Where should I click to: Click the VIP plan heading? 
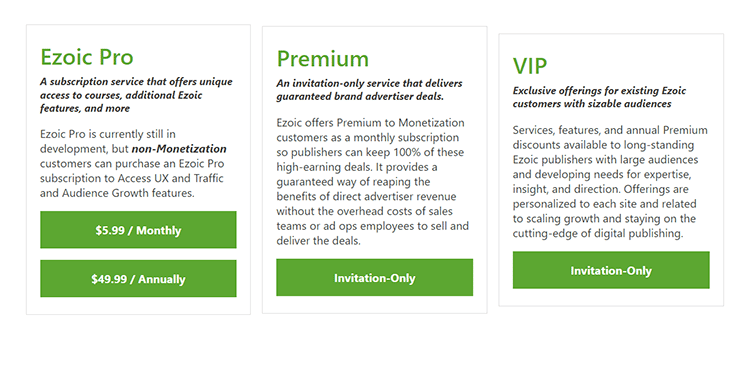click(x=530, y=66)
